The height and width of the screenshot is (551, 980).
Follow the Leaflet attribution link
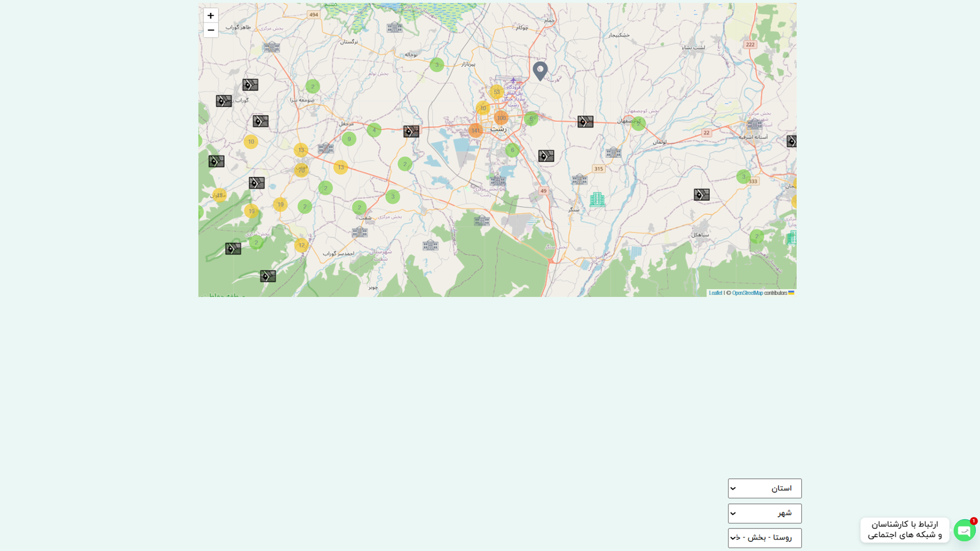coord(715,293)
